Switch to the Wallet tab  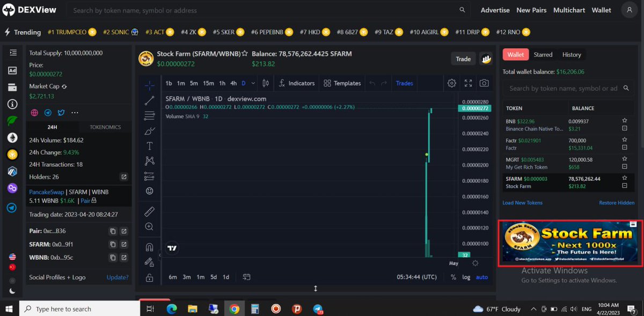point(516,54)
